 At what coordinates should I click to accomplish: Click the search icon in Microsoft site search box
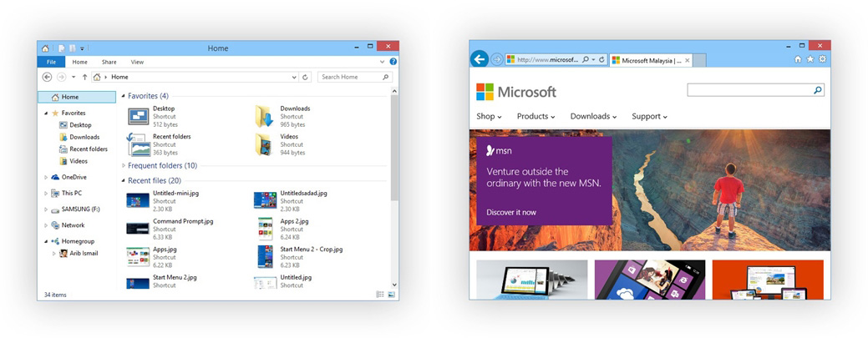(x=818, y=90)
